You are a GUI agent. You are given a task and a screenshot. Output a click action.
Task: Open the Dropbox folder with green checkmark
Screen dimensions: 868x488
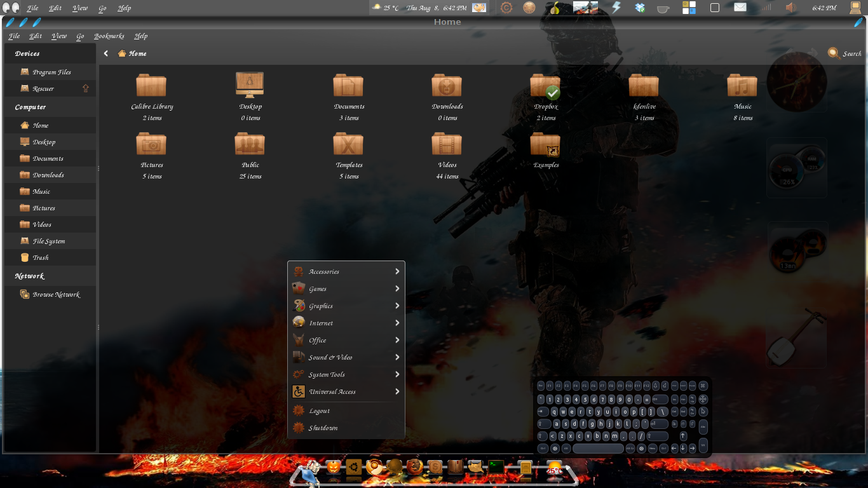pos(545,86)
